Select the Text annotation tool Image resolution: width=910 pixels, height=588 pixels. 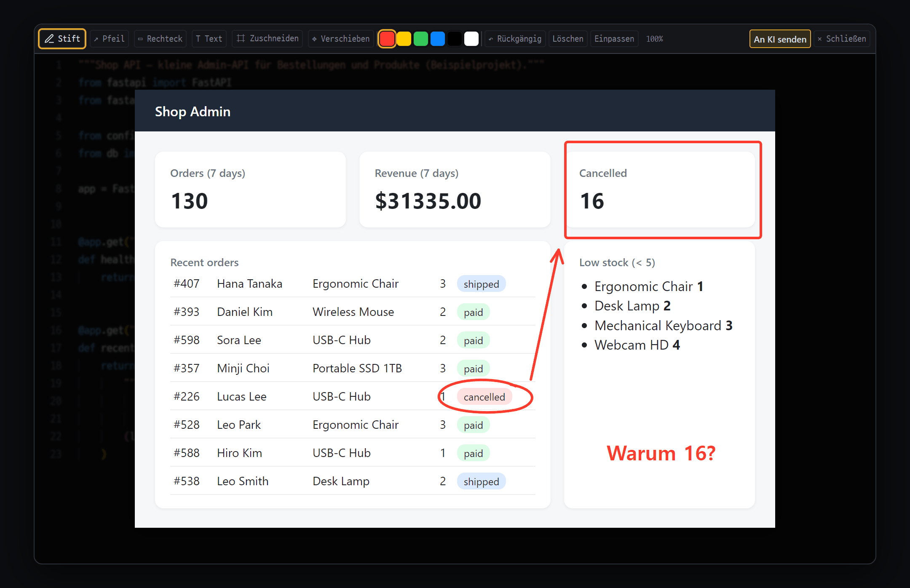(209, 39)
